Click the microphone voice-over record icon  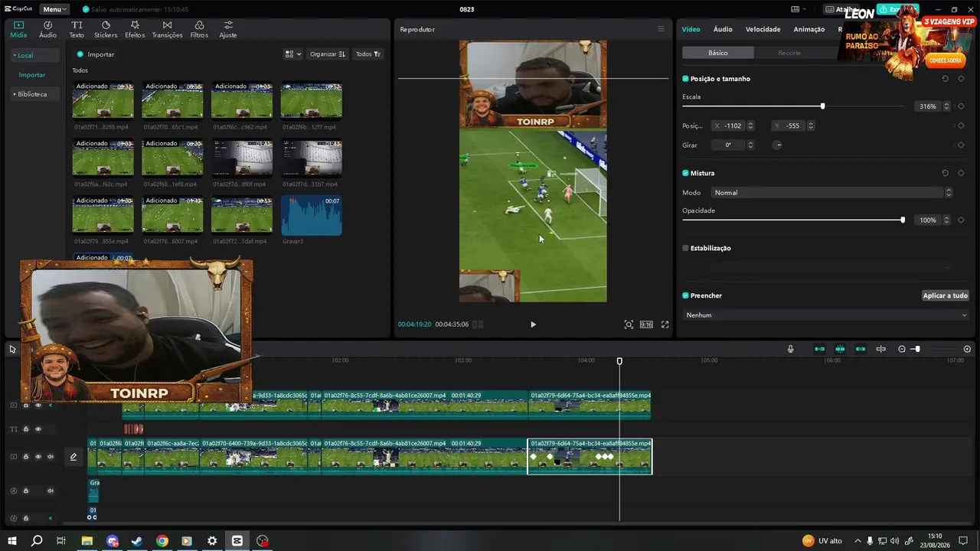tap(791, 349)
